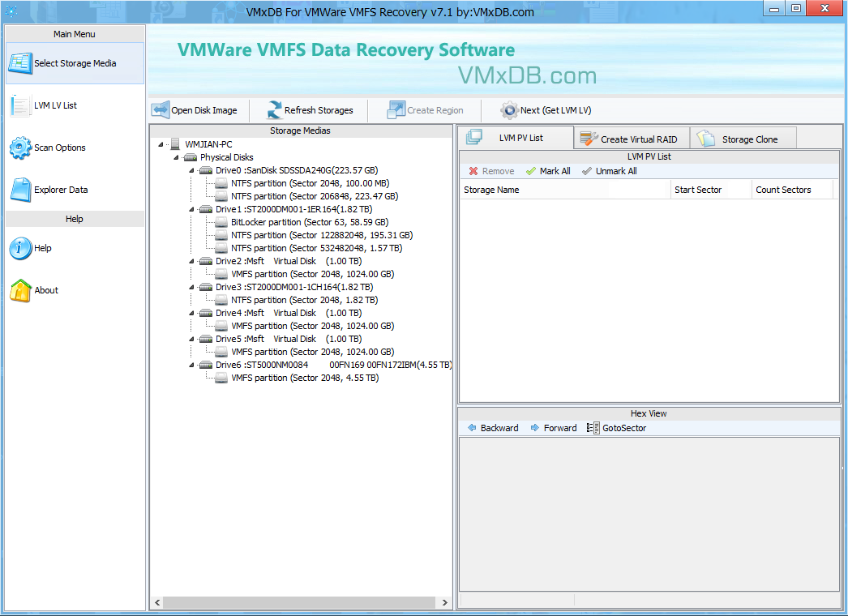Screen dimensions: 848x616
Task: Collapse the Drive0 SanDisk tree node
Action: click(191, 170)
